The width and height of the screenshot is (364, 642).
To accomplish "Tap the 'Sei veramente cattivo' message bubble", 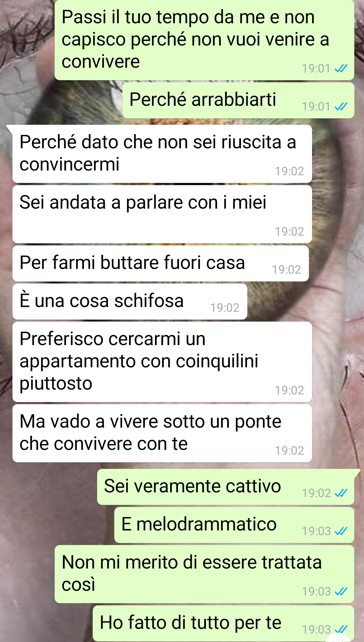I will pos(226,487).
